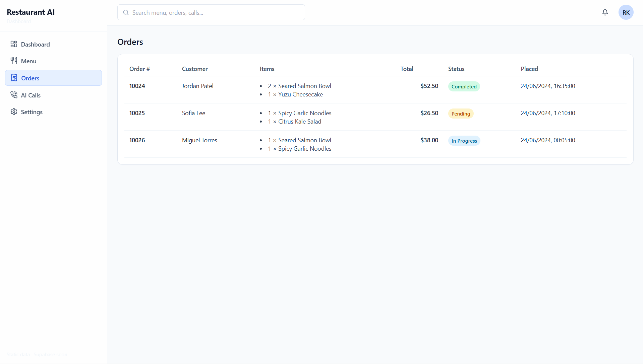Click the notification bell icon
643x364 pixels.
(x=605, y=12)
